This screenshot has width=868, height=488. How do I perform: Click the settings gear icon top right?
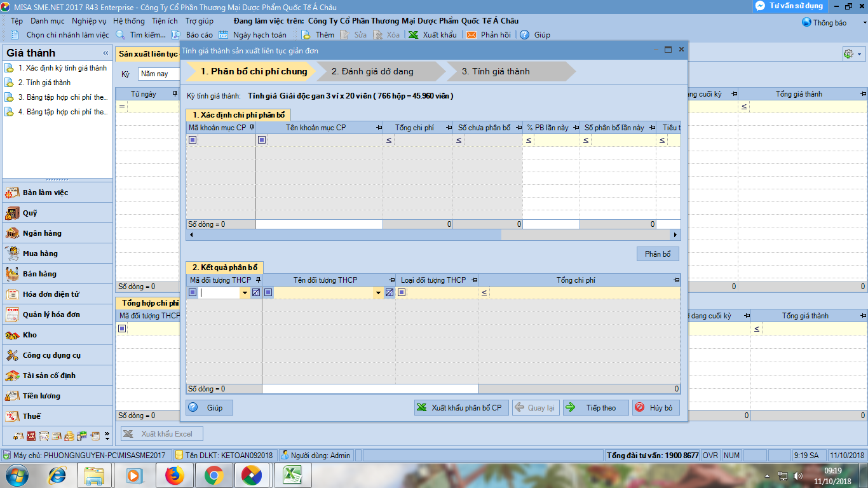(x=848, y=54)
